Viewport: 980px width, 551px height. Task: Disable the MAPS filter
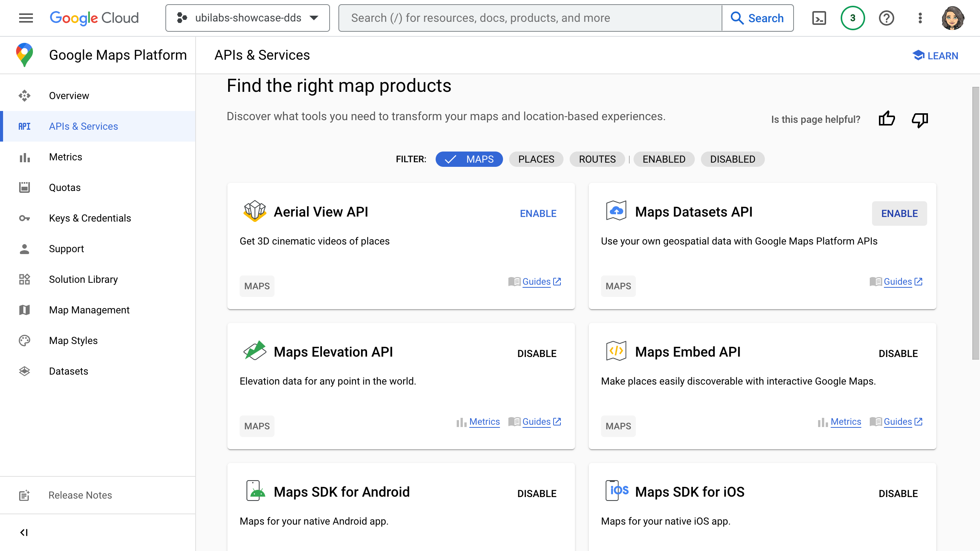(x=469, y=159)
